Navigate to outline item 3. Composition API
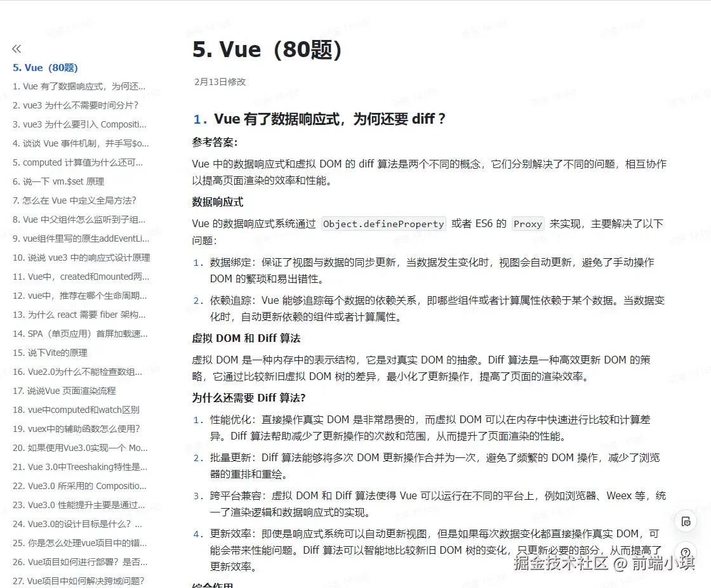Screen dimensions: 711x588 click(x=79, y=124)
